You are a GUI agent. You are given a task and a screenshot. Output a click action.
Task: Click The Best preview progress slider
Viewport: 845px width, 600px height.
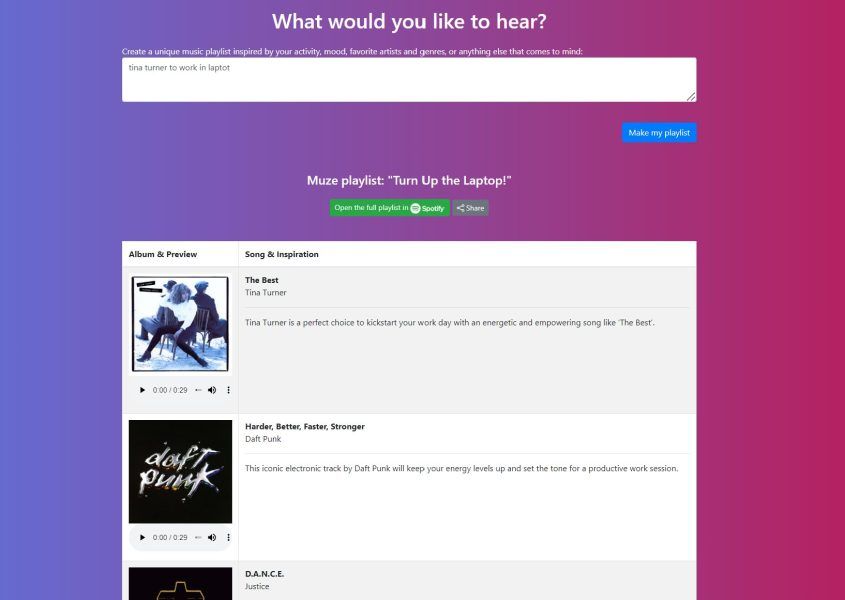pos(198,390)
